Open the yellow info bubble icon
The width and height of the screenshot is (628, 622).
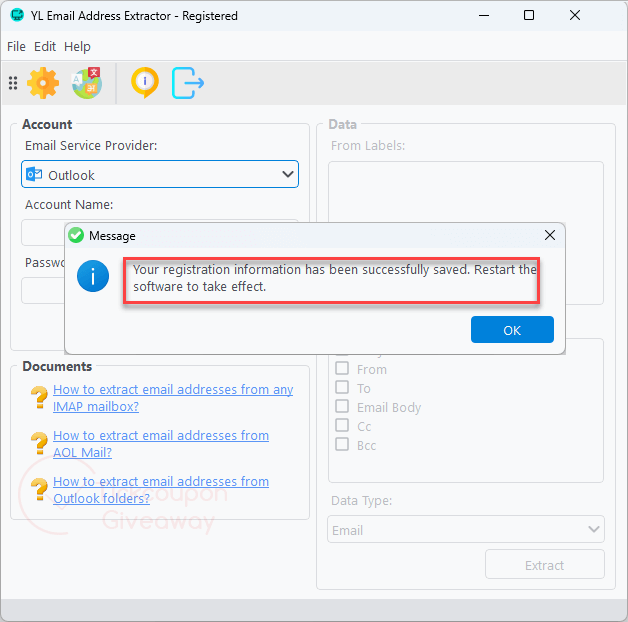point(145,83)
